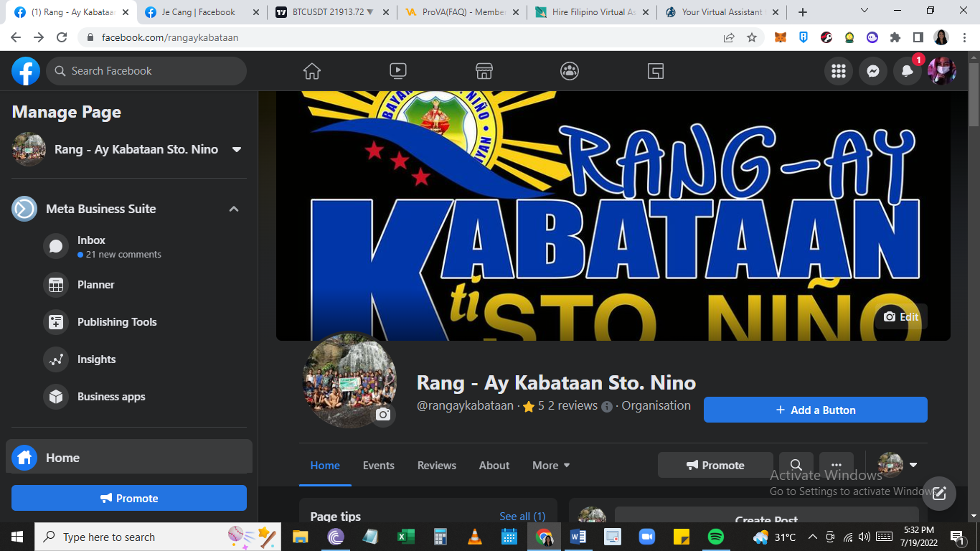The image size is (980, 551).
Task: Select Home in the Manage Page sidebar
Action: [129, 457]
